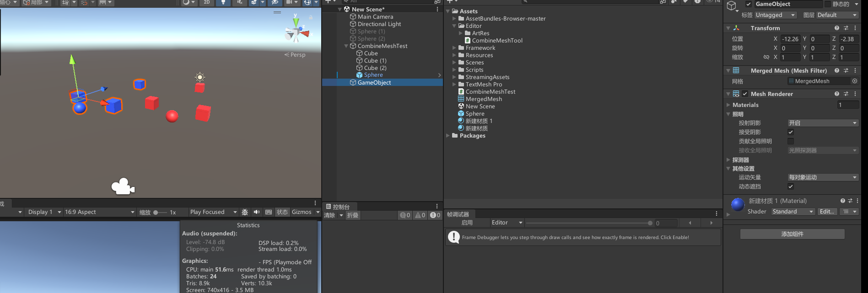This screenshot has width=868, height=293.
Task: Mute audio in Game view toolbar
Action: 257,212
